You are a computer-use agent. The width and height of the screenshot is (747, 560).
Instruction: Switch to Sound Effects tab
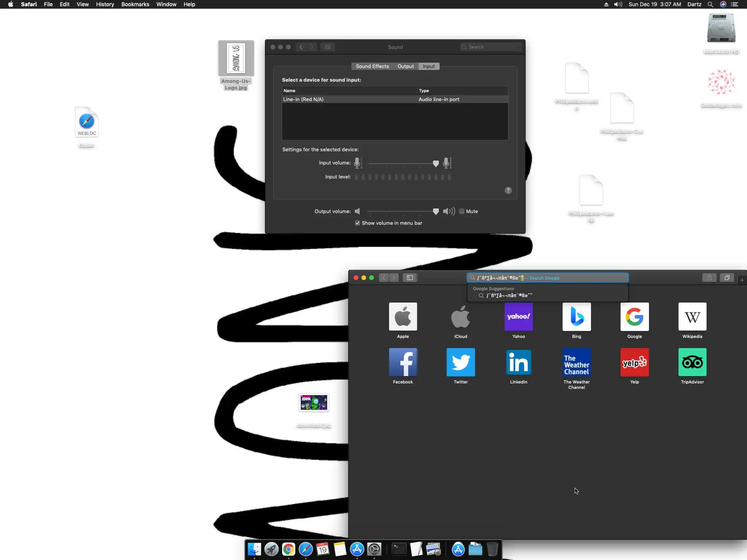pyautogui.click(x=372, y=66)
